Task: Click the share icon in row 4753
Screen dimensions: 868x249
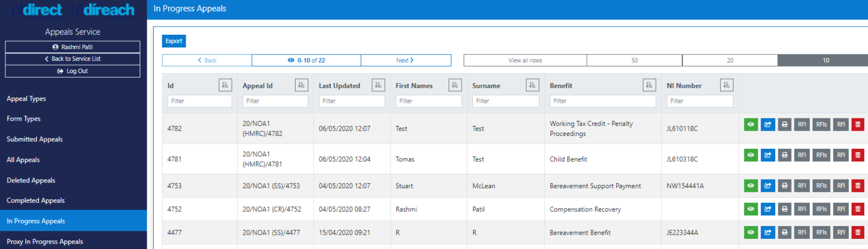Action: tap(768, 186)
